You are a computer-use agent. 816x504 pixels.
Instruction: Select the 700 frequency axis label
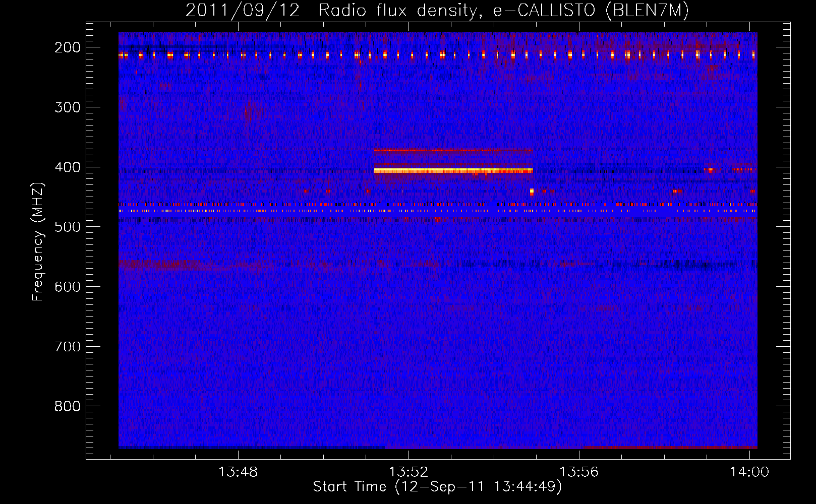point(67,347)
